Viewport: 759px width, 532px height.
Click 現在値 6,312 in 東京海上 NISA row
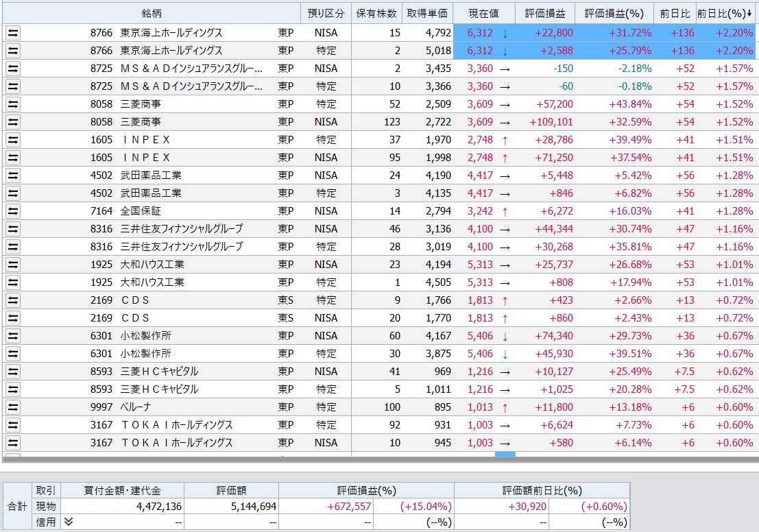[x=480, y=33]
